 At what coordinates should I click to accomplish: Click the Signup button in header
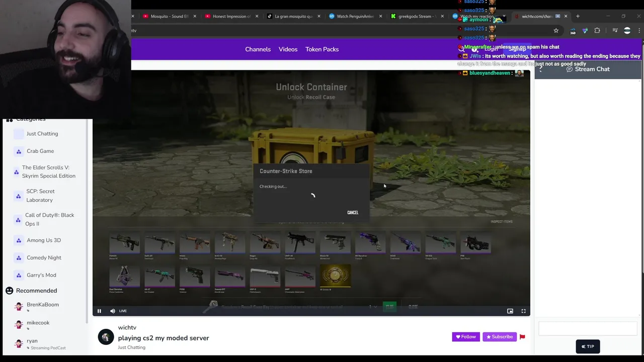pyautogui.click(x=517, y=49)
